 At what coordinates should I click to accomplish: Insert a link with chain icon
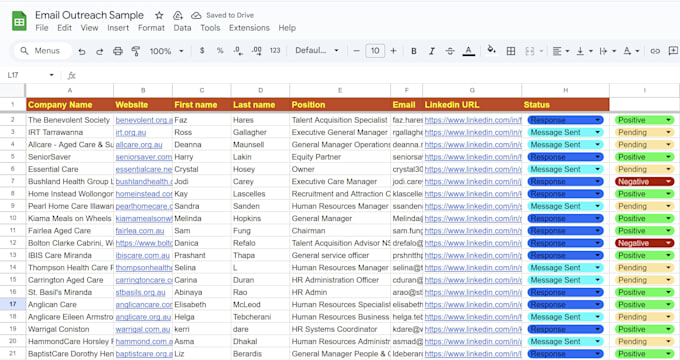(655, 51)
